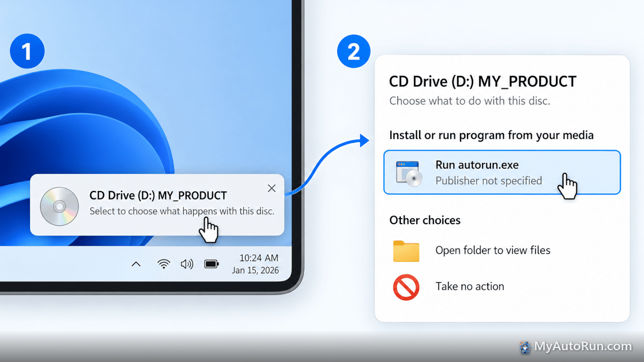Click the CD Drive (D:) MY_PRODUCT notification
Viewport: 644px width, 362px height.
click(157, 204)
